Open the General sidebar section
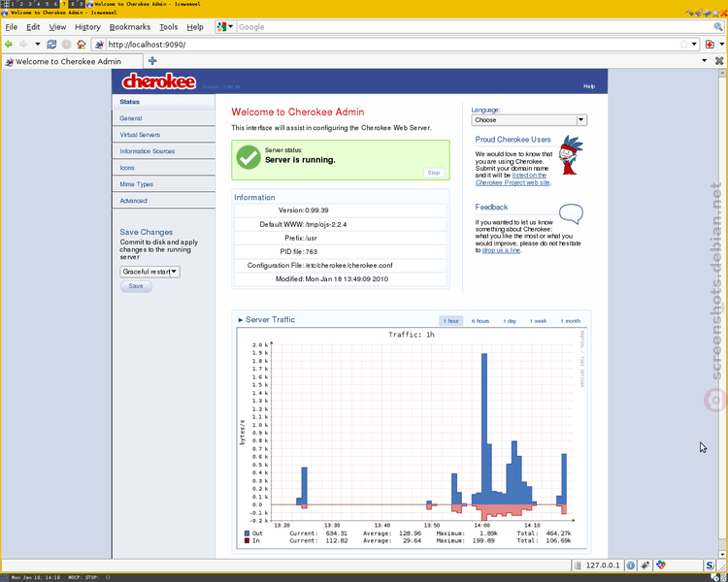The image size is (728, 582). pos(163,118)
